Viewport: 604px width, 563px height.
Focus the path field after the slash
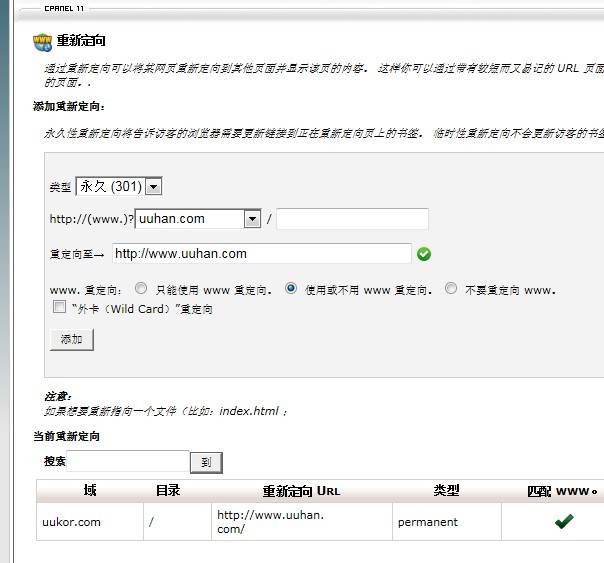click(352, 219)
